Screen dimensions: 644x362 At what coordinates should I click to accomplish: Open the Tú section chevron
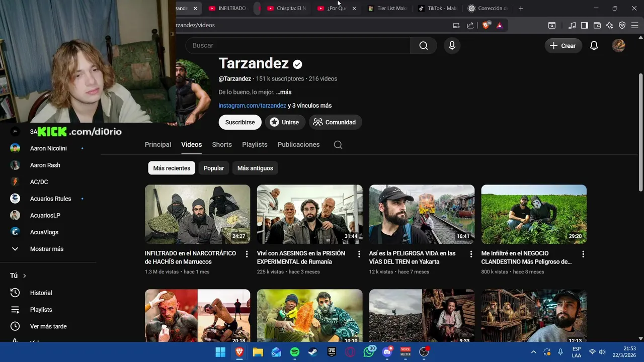pos(24,276)
